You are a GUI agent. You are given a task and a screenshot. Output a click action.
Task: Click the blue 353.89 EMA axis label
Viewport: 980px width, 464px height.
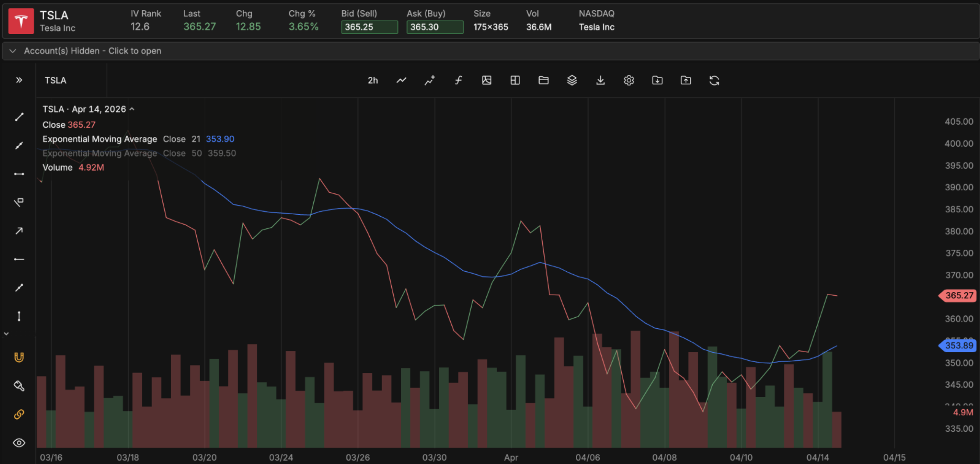(958, 346)
